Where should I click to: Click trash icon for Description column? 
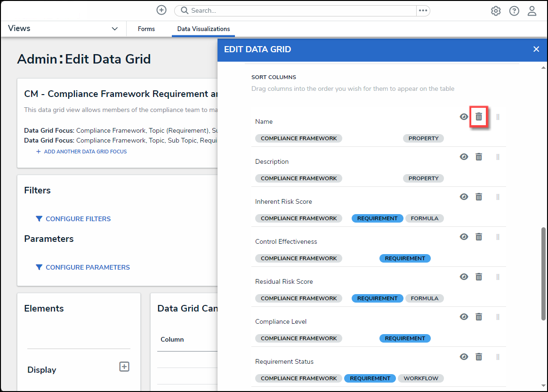pos(479,157)
